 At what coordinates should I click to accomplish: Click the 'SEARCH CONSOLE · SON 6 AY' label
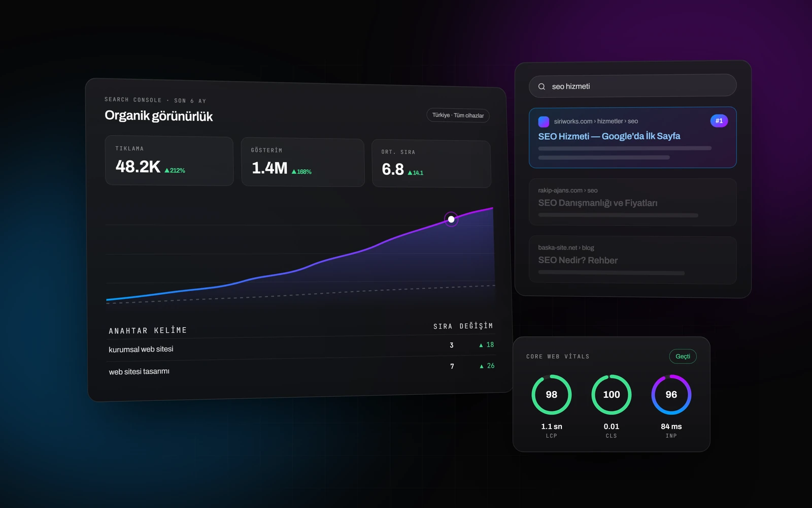tap(155, 100)
